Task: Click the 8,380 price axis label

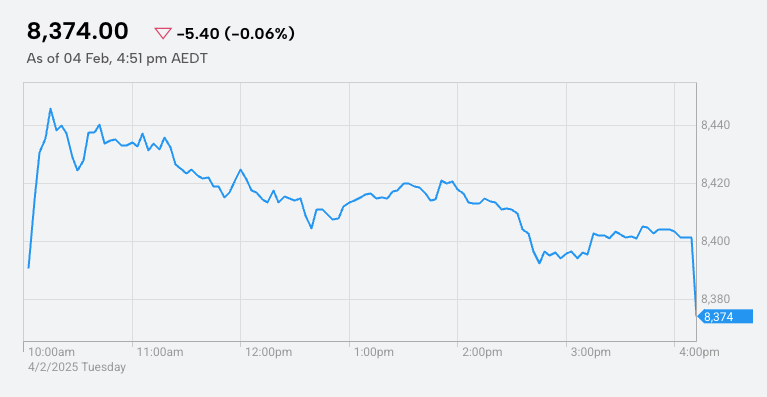Action: (x=715, y=299)
